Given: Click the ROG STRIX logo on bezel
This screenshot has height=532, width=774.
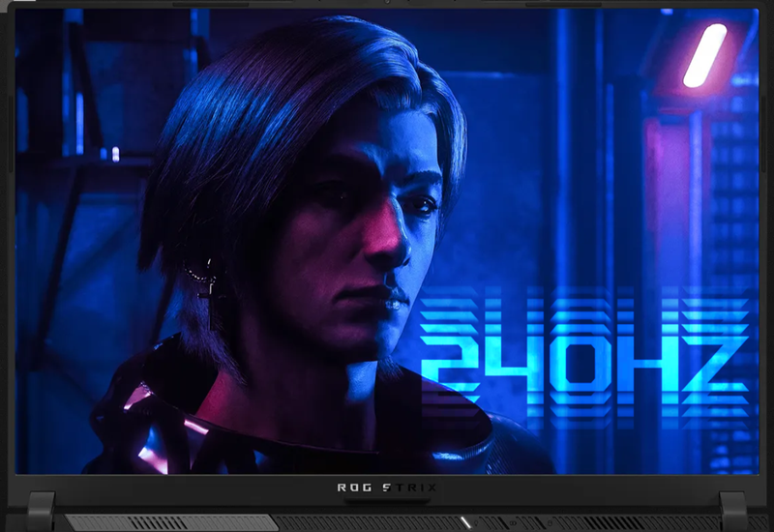Looking at the screenshot, I should click(387, 488).
